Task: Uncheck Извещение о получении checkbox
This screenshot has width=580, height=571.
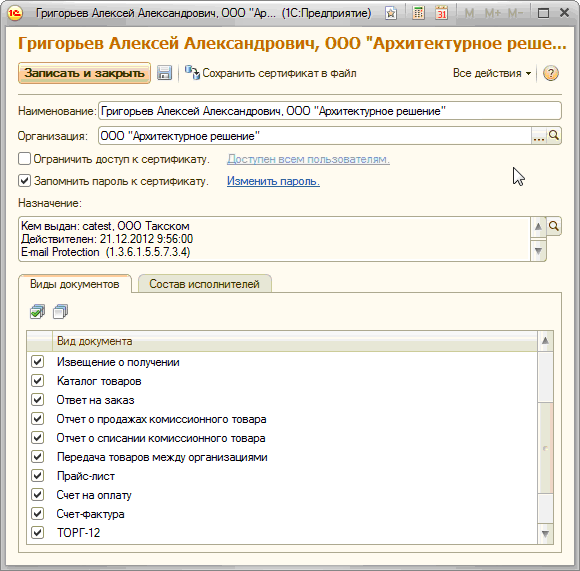Action: point(37,362)
